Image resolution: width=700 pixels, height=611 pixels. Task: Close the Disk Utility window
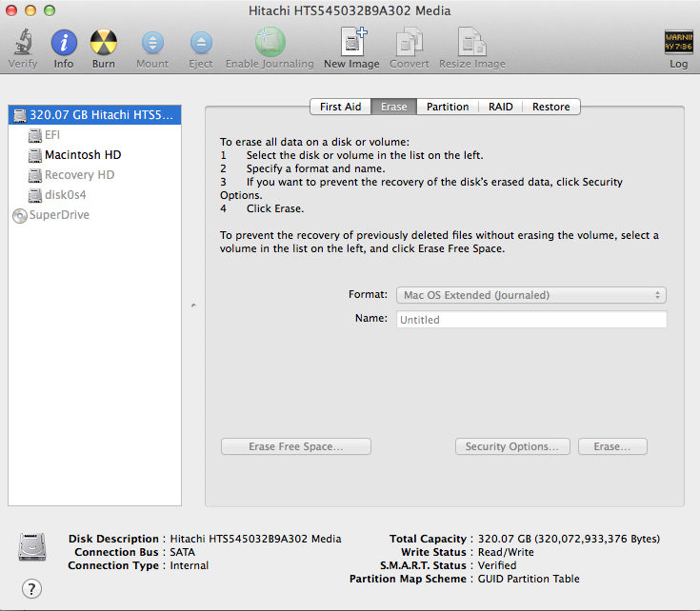(11, 10)
